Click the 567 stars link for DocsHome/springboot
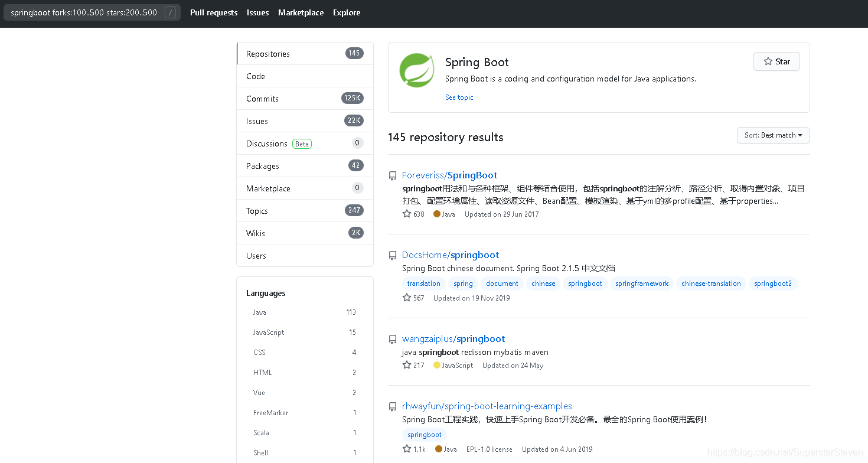 (413, 298)
